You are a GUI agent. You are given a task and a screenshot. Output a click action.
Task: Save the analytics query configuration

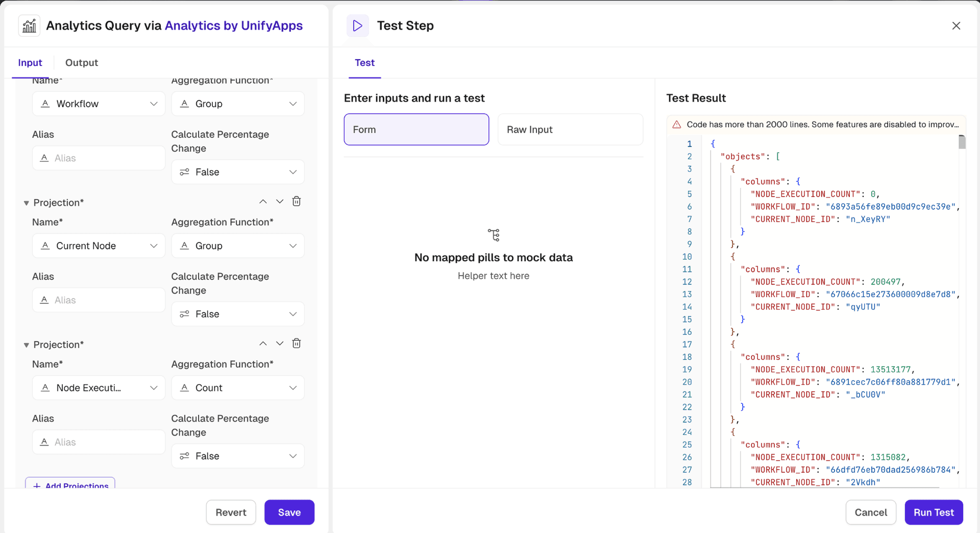click(x=289, y=512)
